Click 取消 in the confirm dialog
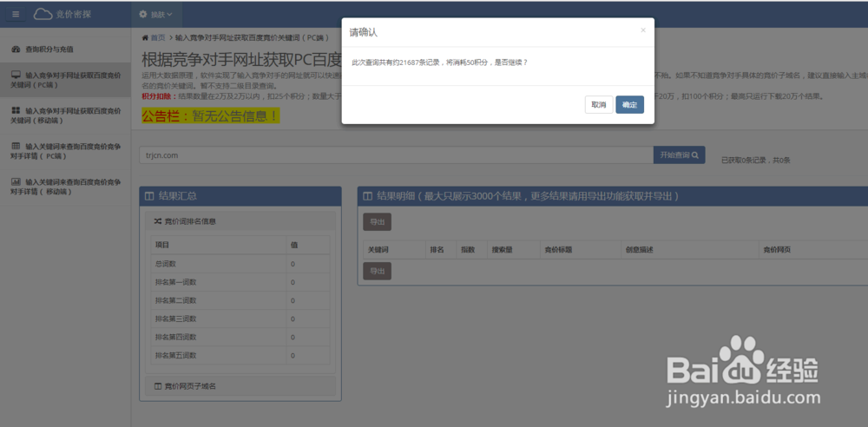The width and height of the screenshot is (868, 427). tap(598, 105)
